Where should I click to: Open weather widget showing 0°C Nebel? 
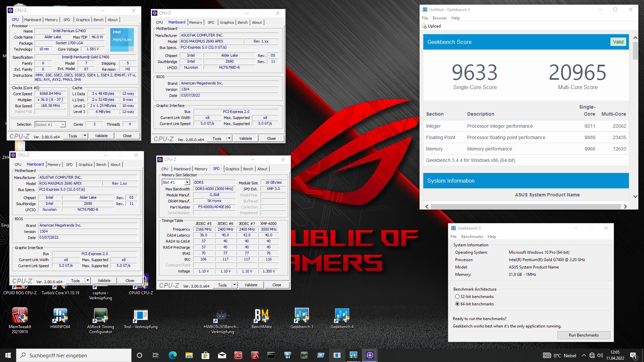(559, 355)
